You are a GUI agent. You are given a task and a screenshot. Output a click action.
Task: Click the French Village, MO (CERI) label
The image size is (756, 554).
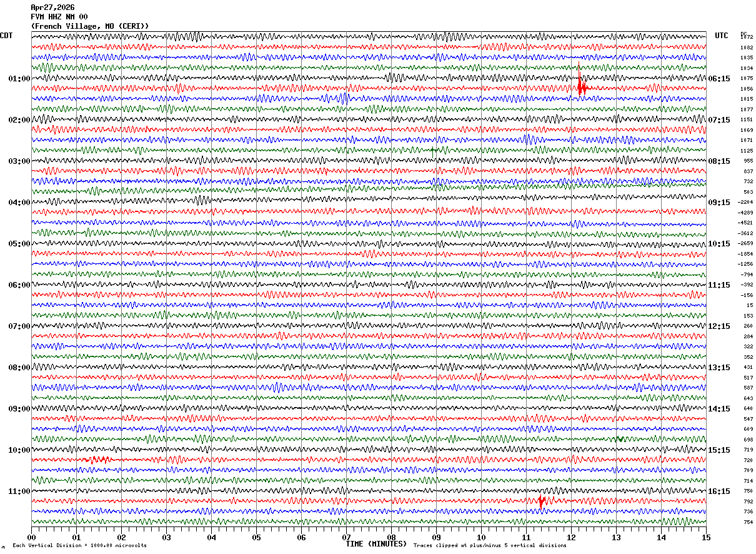(x=90, y=26)
